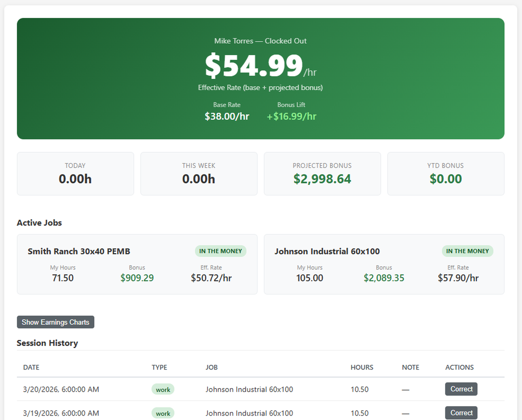This screenshot has height=420, width=522.
Task: Click the Johnson Industrial bonus $2,089.35
Action: [384, 278]
